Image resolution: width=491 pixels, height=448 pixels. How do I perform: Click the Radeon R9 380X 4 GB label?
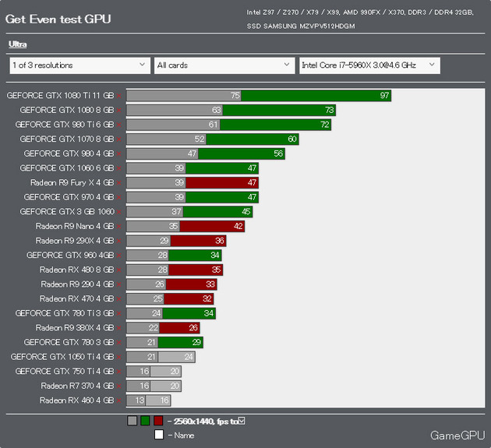[x=75, y=327]
